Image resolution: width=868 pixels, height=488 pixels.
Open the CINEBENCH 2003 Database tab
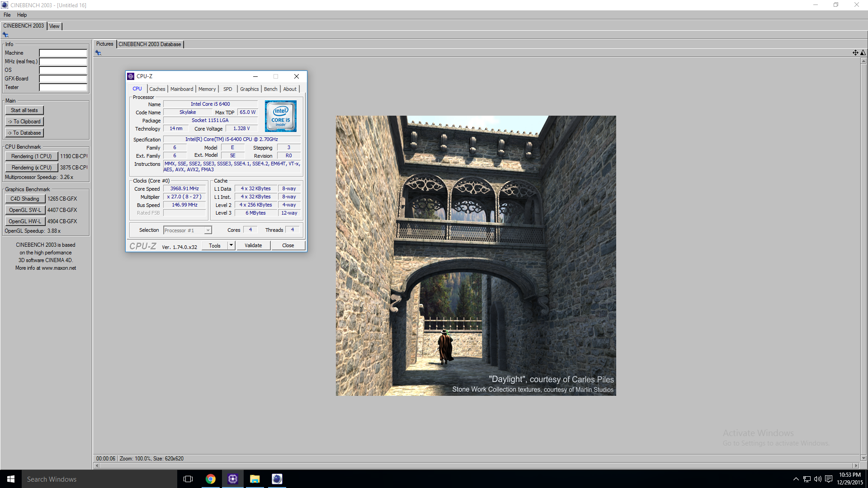point(150,44)
